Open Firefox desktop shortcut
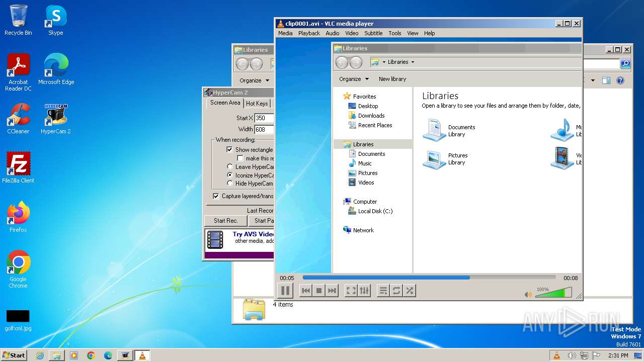The height and width of the screenshot is (362, 644). coord(18,217)
